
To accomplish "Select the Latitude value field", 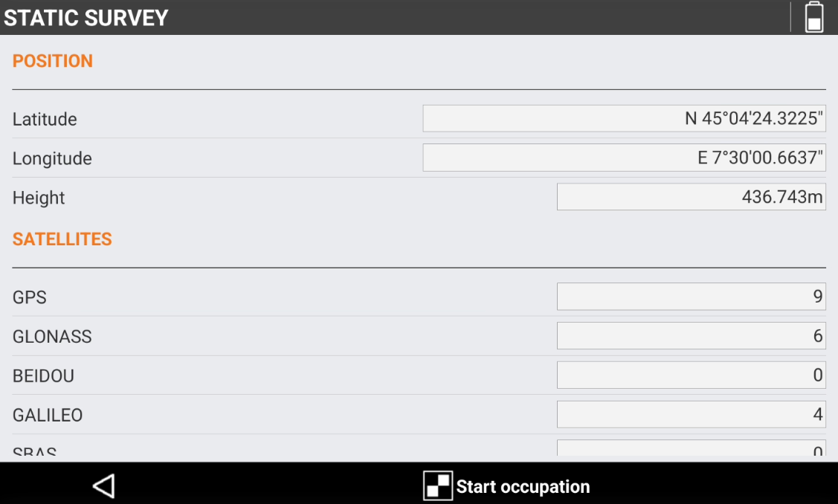I will (624, 119).
